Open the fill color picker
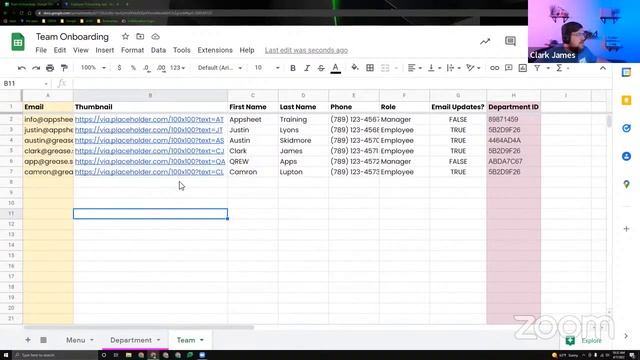Screen dimensions: 640x360 (x=355, y=68)
